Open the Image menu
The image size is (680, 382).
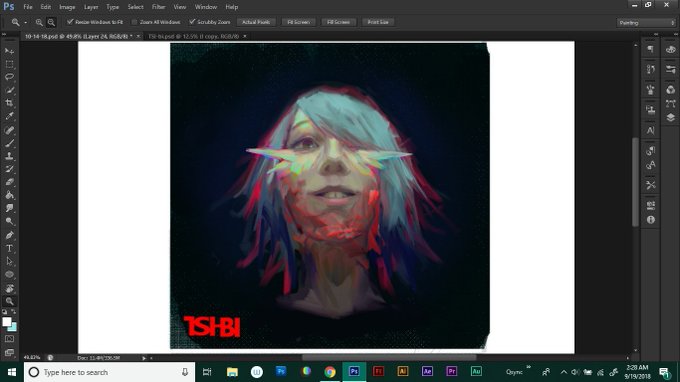pyautogui.click(x=67, y=7)
